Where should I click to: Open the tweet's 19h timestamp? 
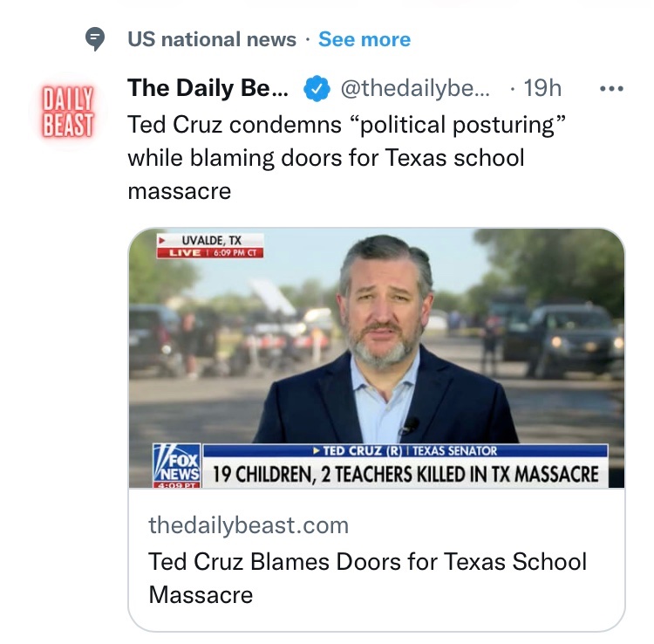[x=542, y=88]
